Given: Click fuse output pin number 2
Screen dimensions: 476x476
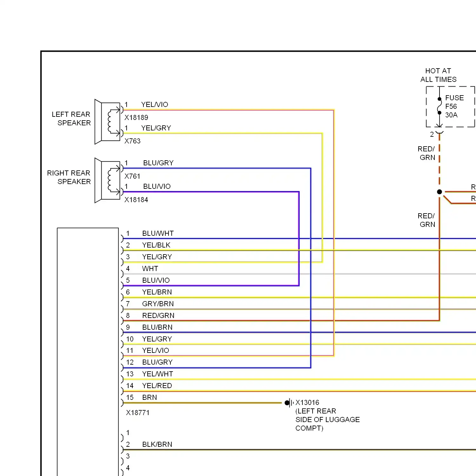Looking at the screenshot, I should [x=432, y=134].
